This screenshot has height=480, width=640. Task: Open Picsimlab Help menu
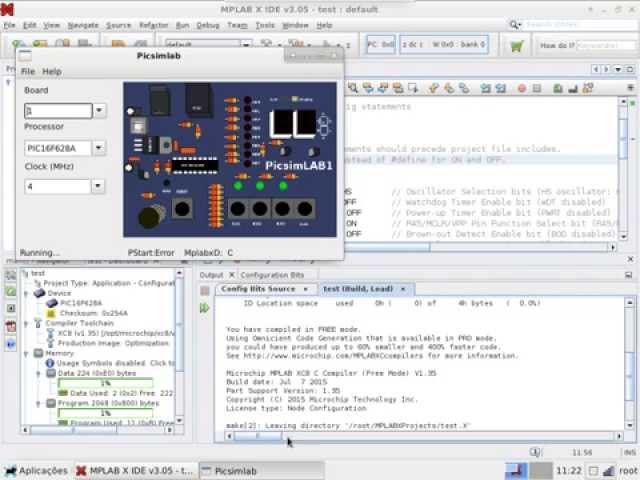click(x=52, y=71)
